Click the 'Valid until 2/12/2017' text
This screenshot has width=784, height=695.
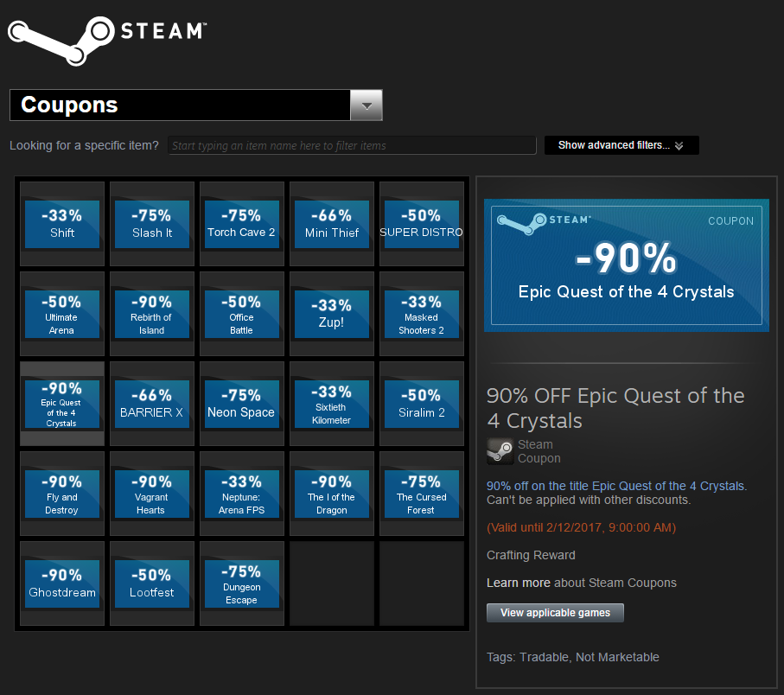581,527
